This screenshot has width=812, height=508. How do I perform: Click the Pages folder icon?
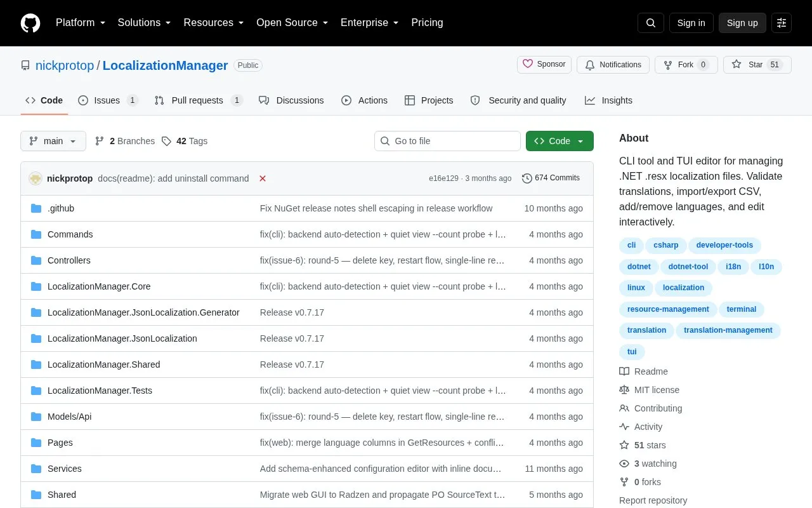(36, 443)
